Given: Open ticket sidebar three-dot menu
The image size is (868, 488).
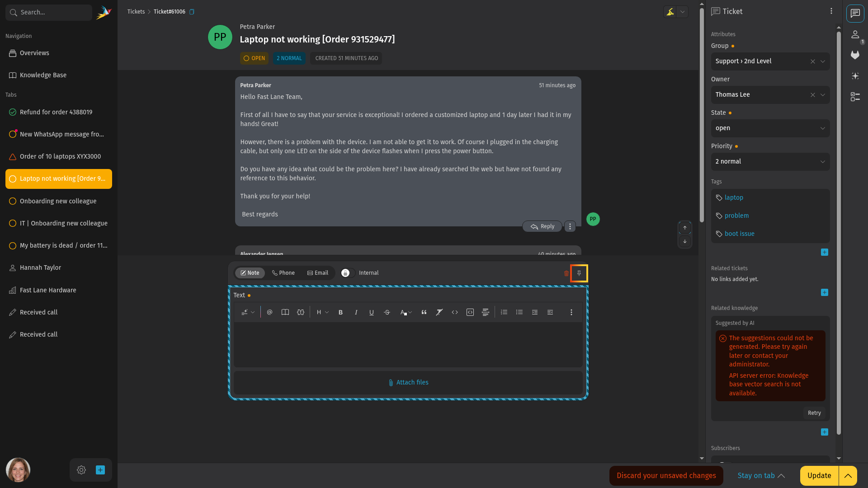Looking at the screenshot, I should coord(831,11).
